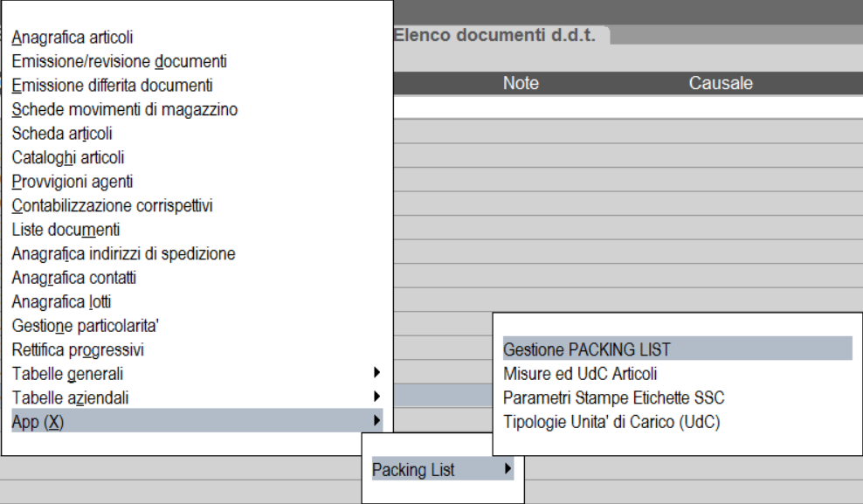Open Cataloghi articoli
The width and height of the screenshot is (863, 504).
[x=68, y=158]
